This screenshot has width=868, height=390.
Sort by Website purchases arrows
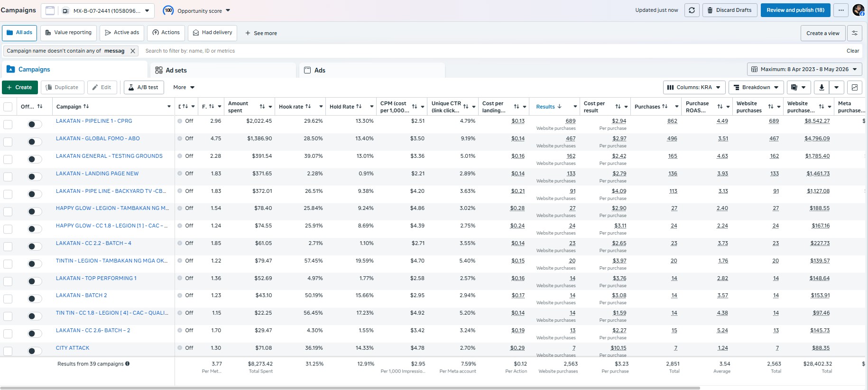[771, 107]
